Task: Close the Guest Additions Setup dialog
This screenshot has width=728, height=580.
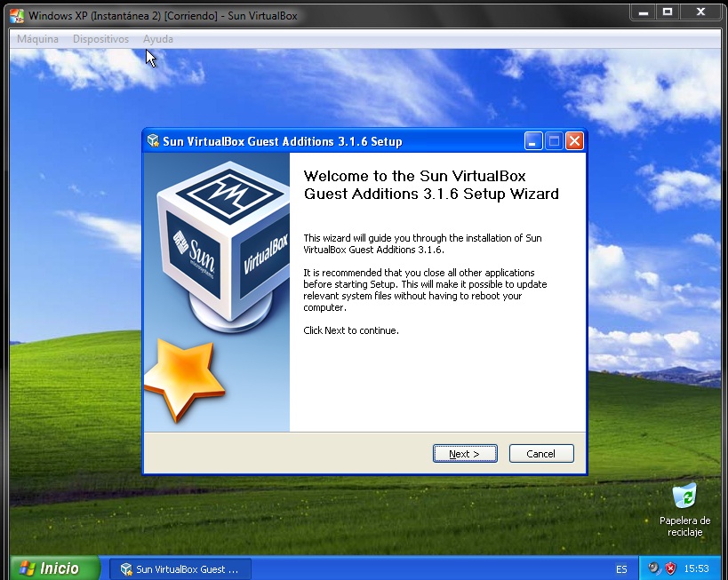Action: coord(574,140)
